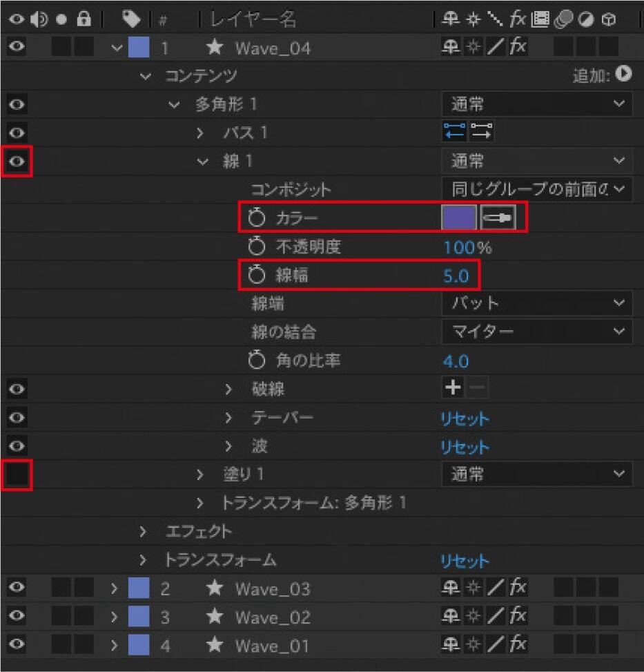Expand the 破線 section
Screen dimensions: 644x672
[228, 389]
